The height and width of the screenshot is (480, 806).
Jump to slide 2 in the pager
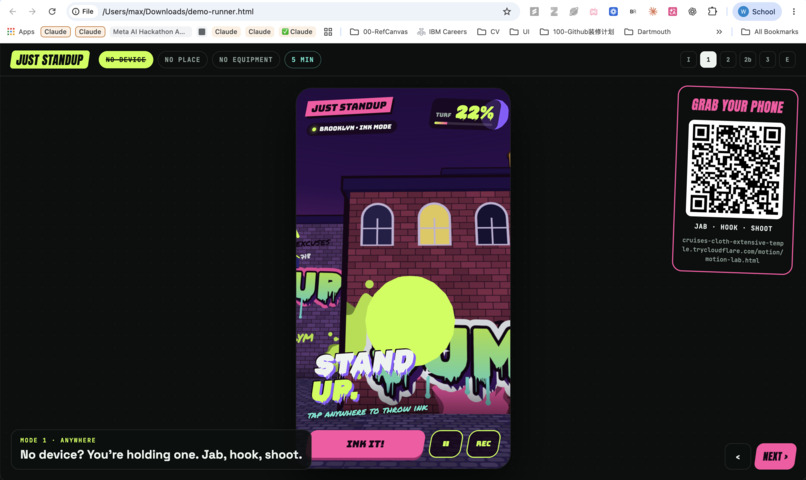click(x=728, y=60)
